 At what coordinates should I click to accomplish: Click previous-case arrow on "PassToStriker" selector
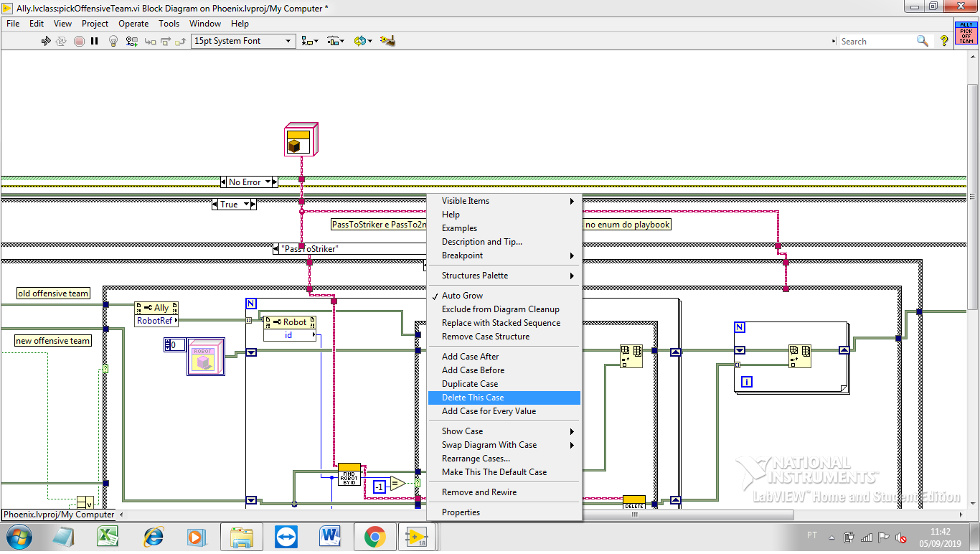coord(276,249)
